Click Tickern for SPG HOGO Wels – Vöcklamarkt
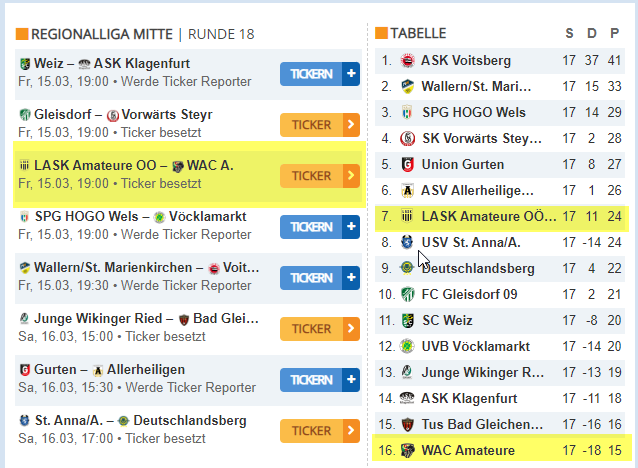638x468 pixels. coord(319,227)
